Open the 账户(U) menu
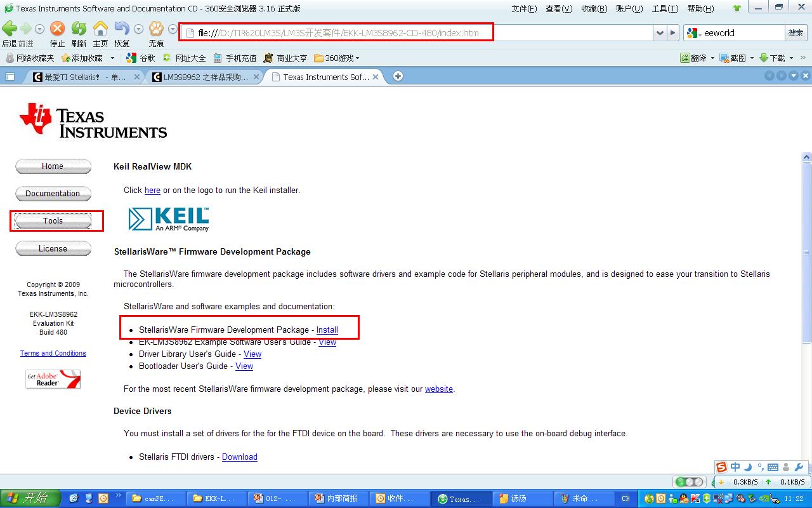The image size is (812, 508). tap(629, 8)
